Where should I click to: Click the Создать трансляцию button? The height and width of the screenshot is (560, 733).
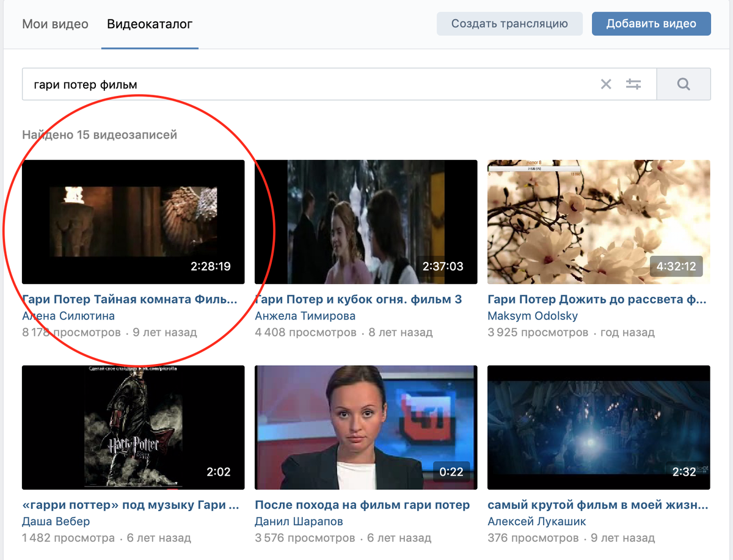509,24
